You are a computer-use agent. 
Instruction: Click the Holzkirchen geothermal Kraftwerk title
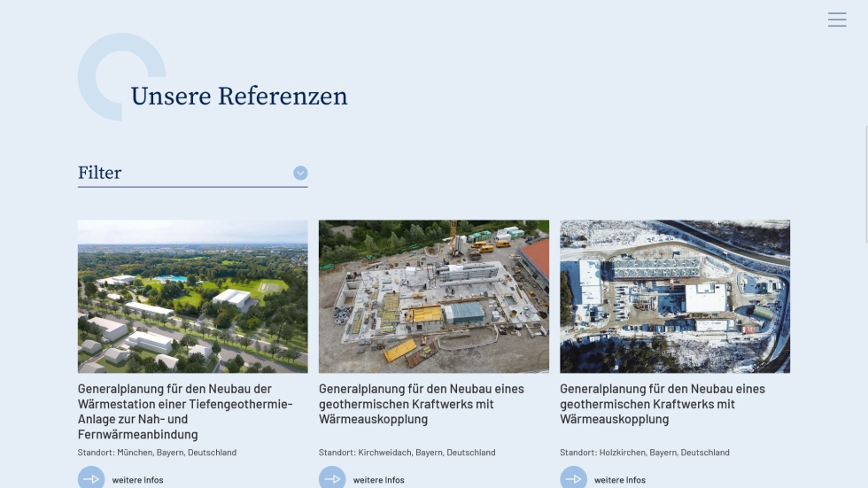[x=662, y=404]
